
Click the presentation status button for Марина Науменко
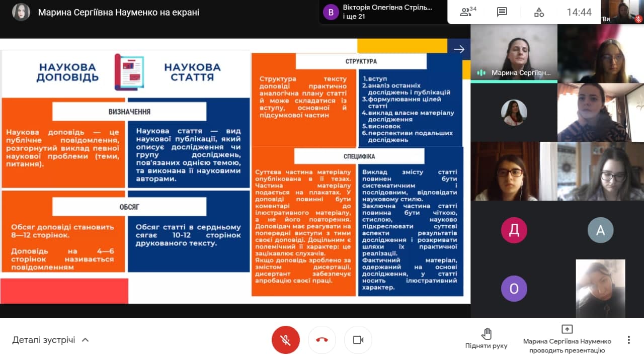point(567,340)
